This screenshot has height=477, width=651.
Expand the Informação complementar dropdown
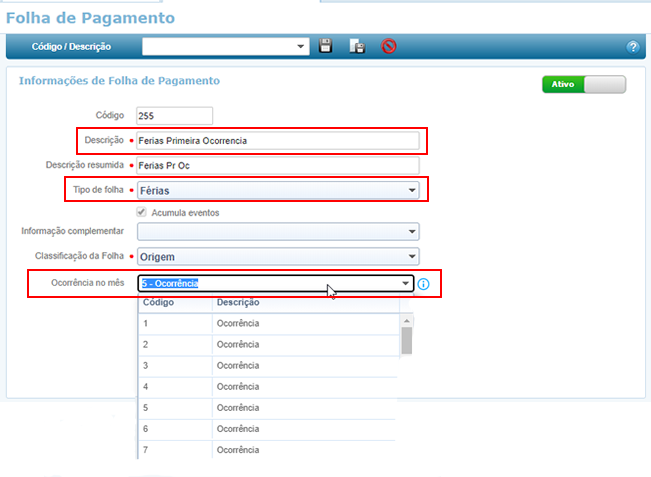click(x=411, y=232)
